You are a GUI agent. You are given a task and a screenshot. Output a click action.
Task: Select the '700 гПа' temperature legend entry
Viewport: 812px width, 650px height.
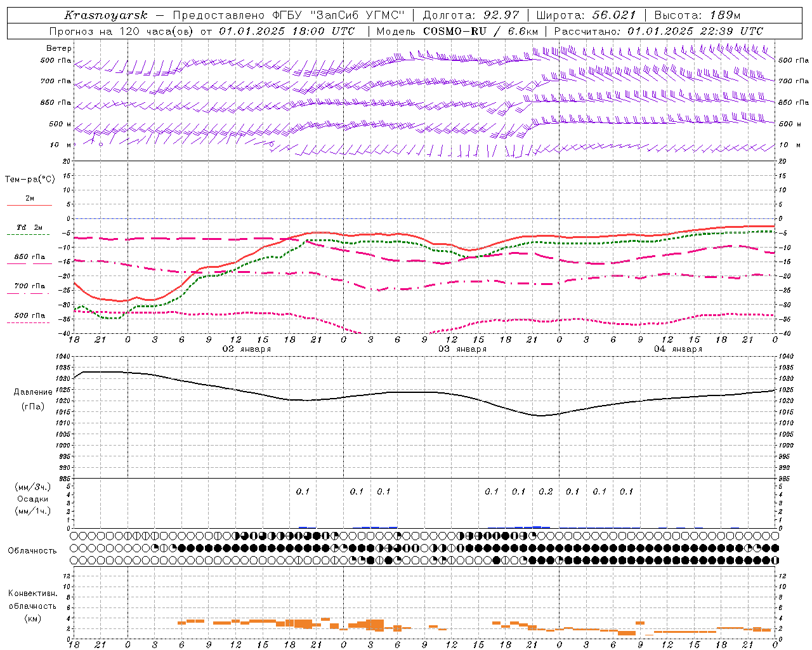[x=29, y=289]
